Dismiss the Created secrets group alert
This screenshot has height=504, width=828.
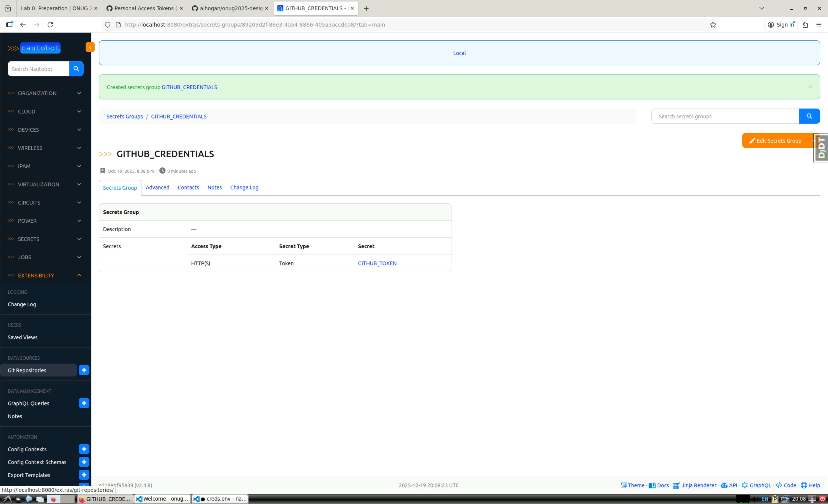(x=810, y=87)
